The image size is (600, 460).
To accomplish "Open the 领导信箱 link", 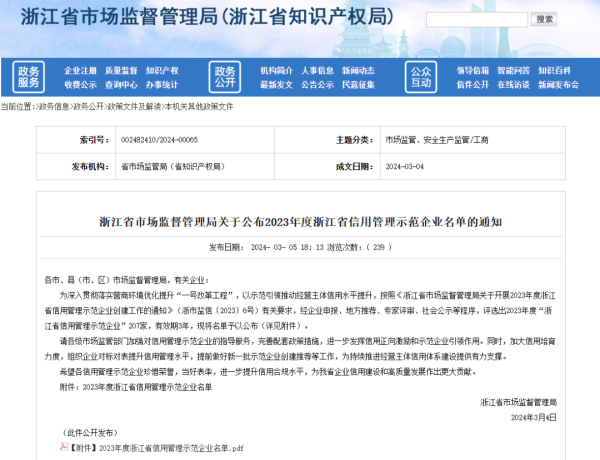I will coord(473,71).
